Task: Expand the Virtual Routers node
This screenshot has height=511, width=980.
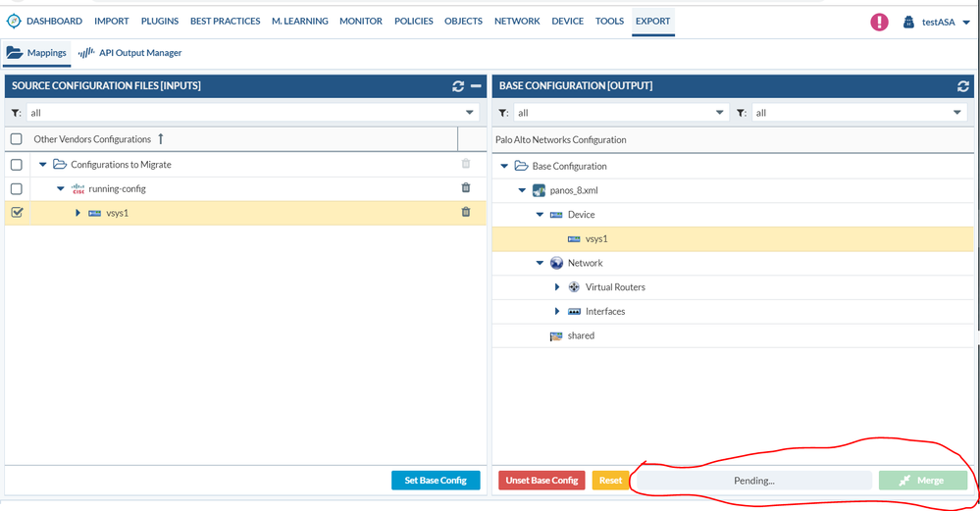Action: tap(557, 287)
